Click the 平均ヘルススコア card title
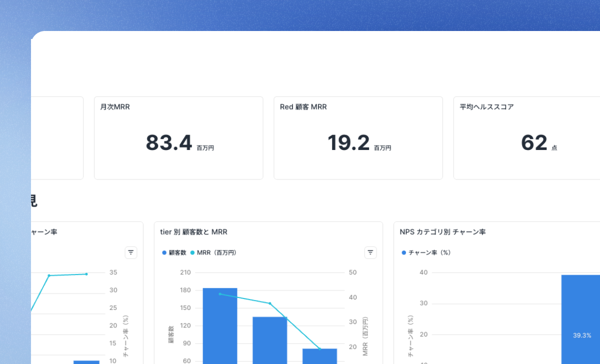This screenshot has height=364, width=600. [x=486, y=107]
